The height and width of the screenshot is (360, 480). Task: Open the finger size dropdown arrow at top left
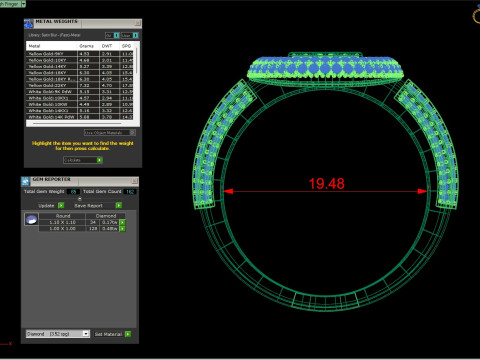pyautogui.click(x=23, y=4)
